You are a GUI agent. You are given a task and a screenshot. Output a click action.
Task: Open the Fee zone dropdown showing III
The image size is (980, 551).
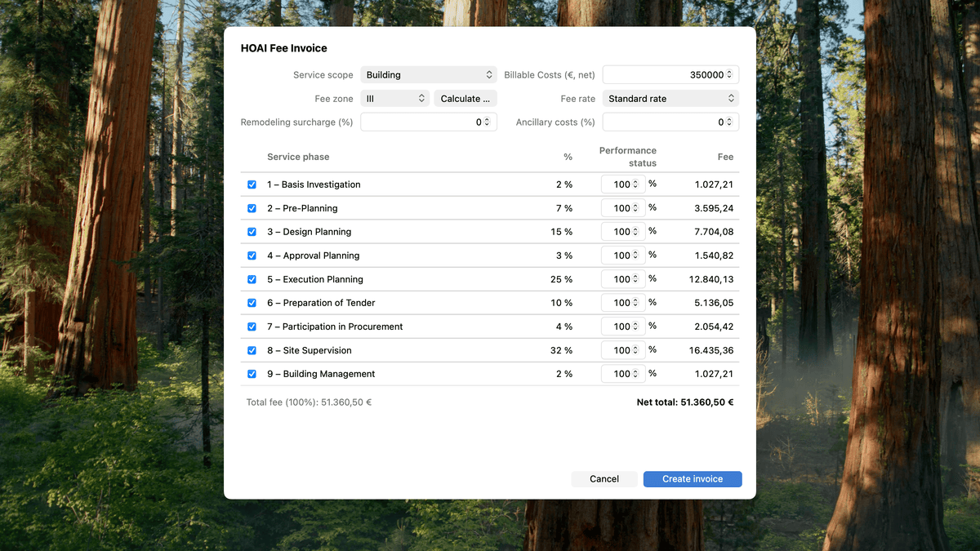pyautogui.click(x=395, y=99)
